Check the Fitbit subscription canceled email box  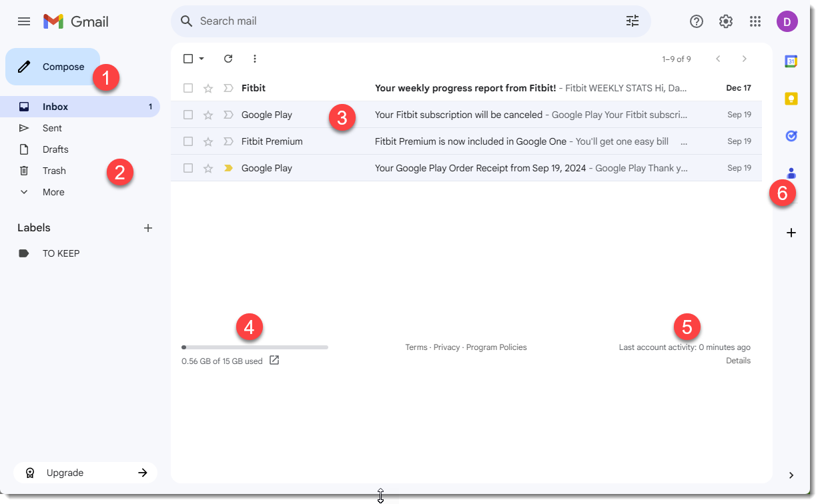pos(188,115)
